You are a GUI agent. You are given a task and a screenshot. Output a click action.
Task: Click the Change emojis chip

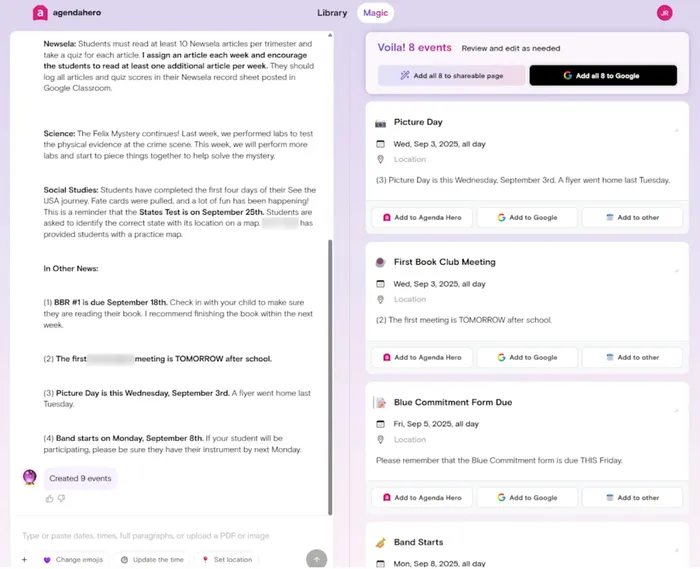pos(75,560)
